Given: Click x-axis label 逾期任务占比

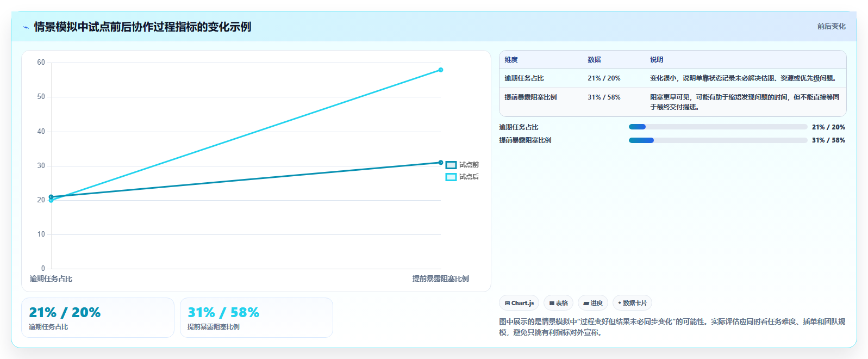Looking at the screenshot, I should click(x=51, y=278).
